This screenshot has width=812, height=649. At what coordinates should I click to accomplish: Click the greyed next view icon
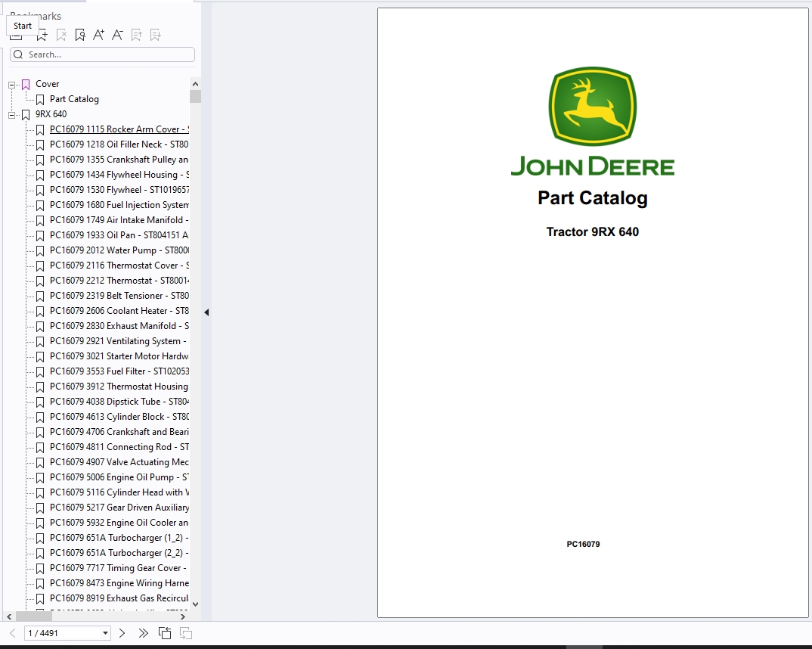(x=186, y=633)
